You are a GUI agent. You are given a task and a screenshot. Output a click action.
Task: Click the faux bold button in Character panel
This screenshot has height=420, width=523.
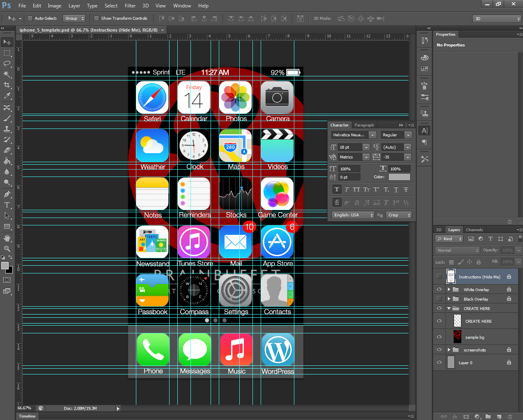click(x=337, y=189)
